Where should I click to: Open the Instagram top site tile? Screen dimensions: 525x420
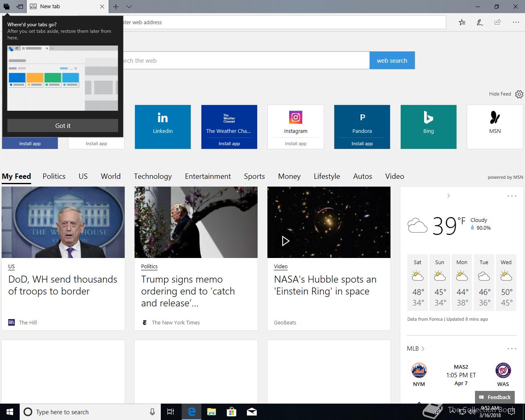coord(296,121)
